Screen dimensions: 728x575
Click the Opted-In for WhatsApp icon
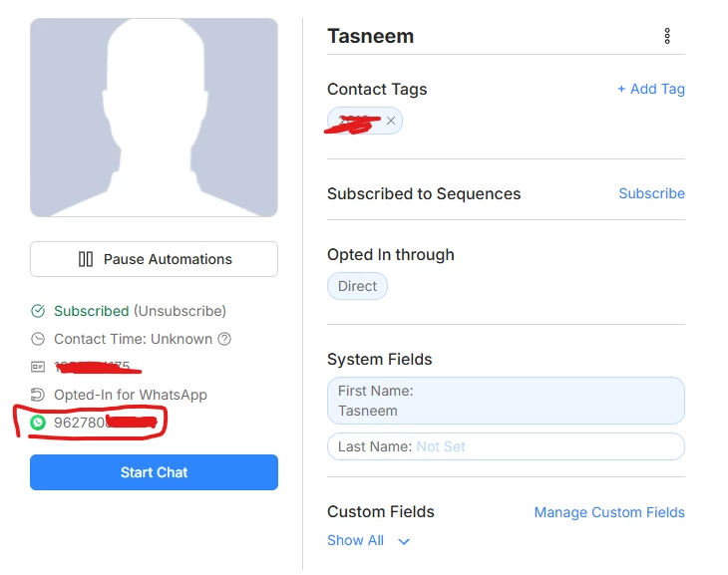[38, 395]
